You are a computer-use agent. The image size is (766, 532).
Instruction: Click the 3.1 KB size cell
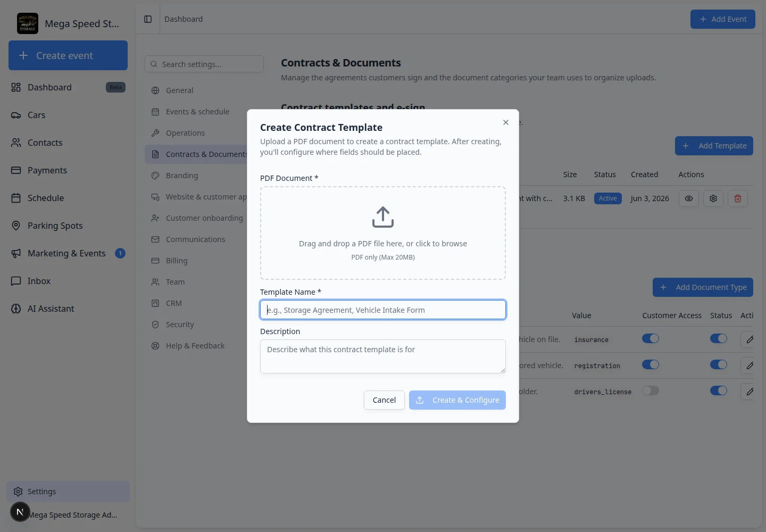pos(574,198)
